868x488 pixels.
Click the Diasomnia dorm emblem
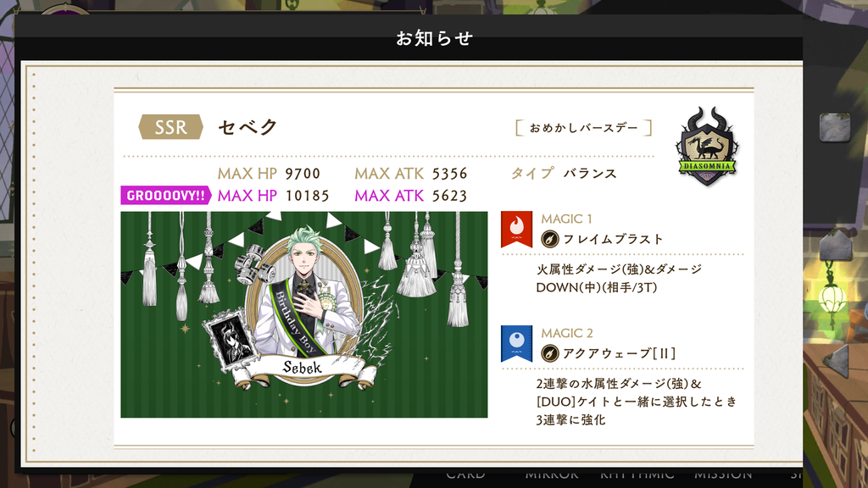pos(706,146)
